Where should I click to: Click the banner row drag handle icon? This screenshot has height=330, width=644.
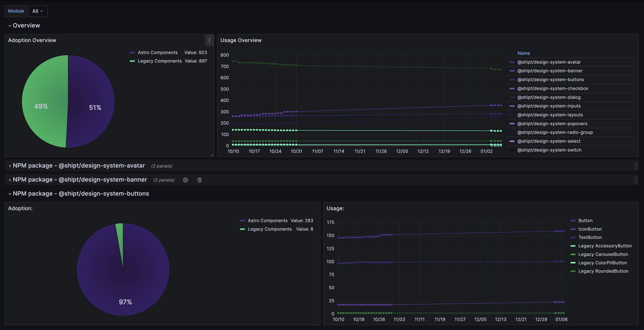click(x=635, y=180)
